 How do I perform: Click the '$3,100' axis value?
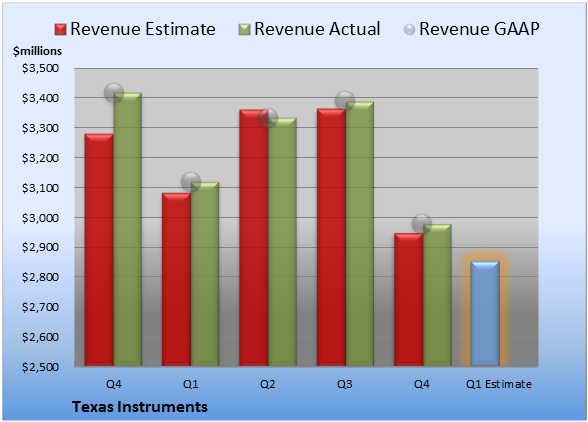[x=40, y=188]
